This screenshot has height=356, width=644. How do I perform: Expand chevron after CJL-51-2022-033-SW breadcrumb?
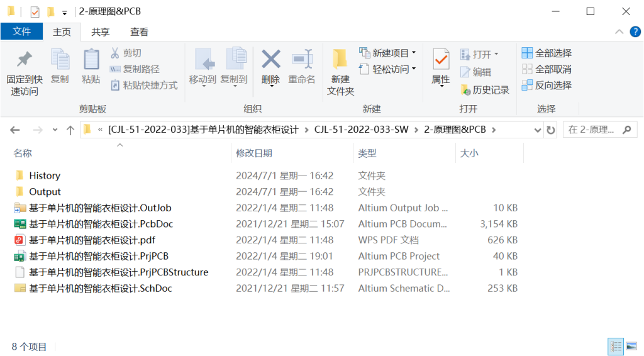pos(416,130)
